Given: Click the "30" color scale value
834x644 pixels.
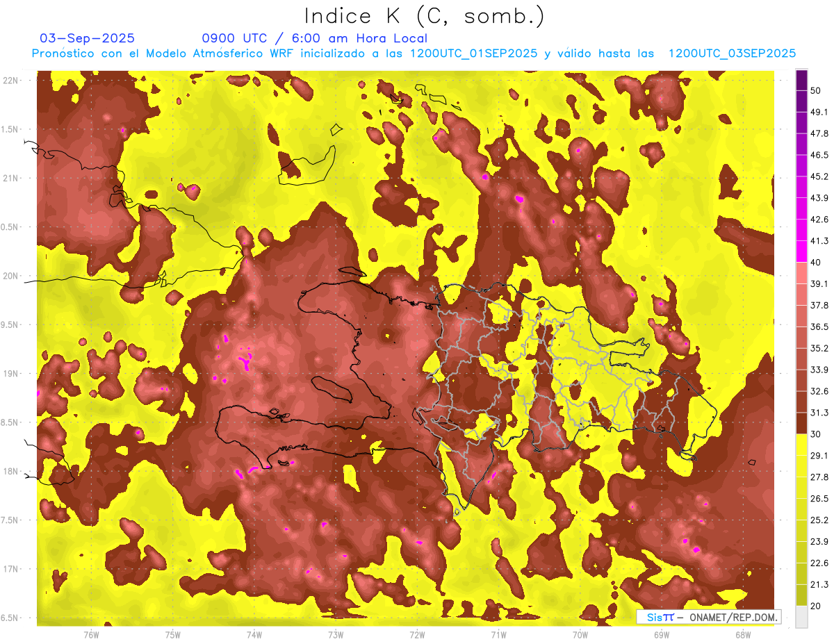Looking at the screenshot, I should [x=816, y=434].
